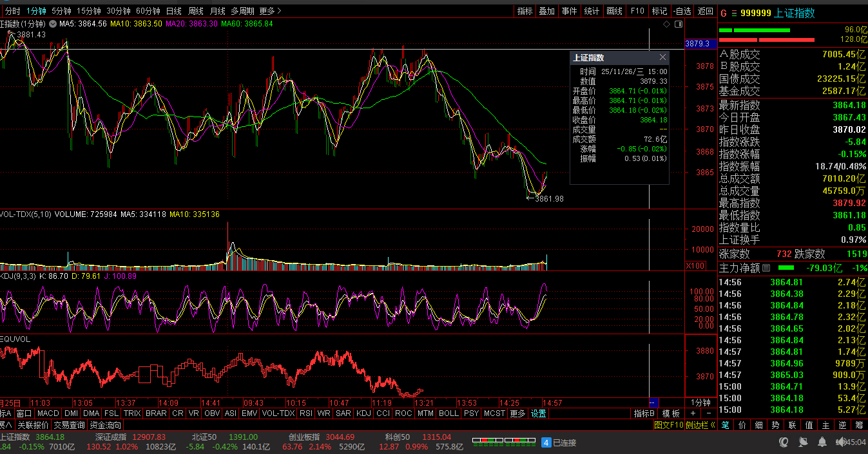Select the MACD indicator tab
The image size is (868, 454).
48,413
